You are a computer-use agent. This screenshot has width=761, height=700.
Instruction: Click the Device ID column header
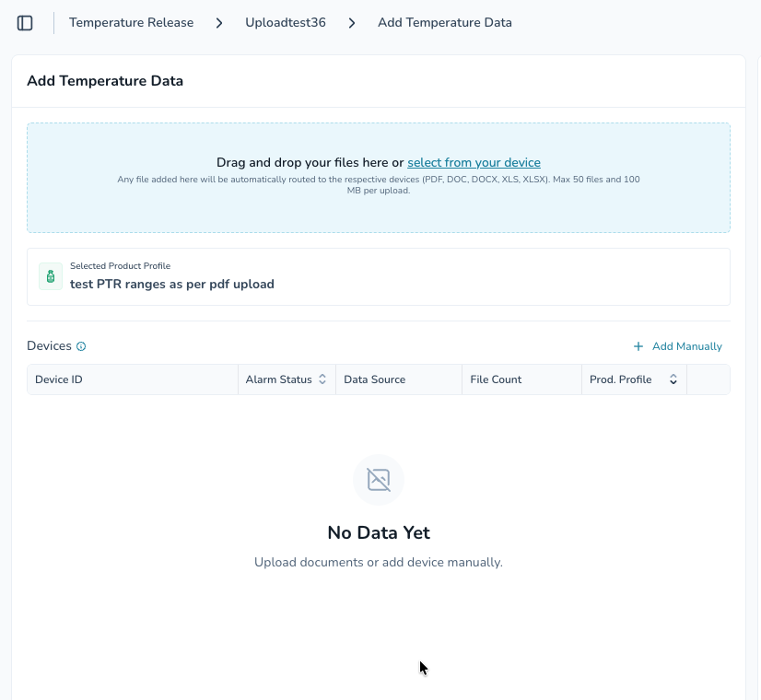click(x=133, y=379)
